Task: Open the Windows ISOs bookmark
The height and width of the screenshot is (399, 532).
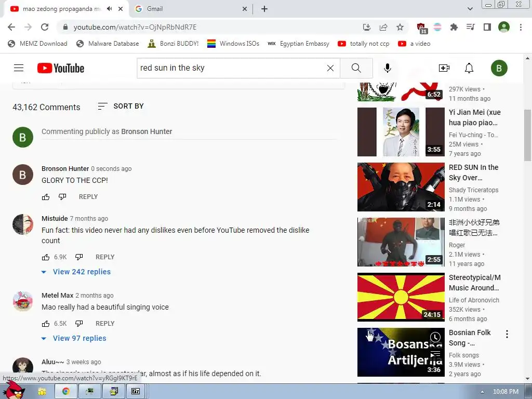Action: pos(233,44)
